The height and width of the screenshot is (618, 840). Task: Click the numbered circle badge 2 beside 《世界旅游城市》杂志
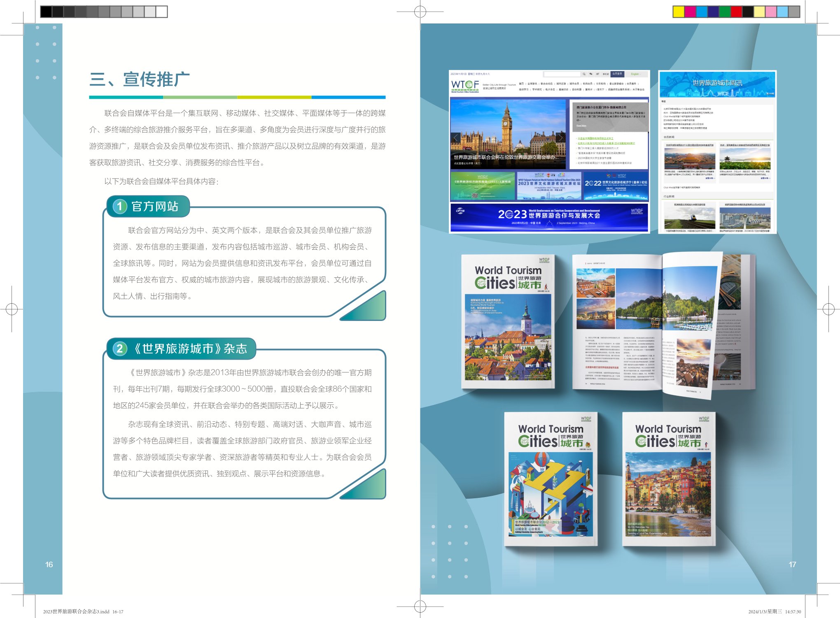coord(120,349)
